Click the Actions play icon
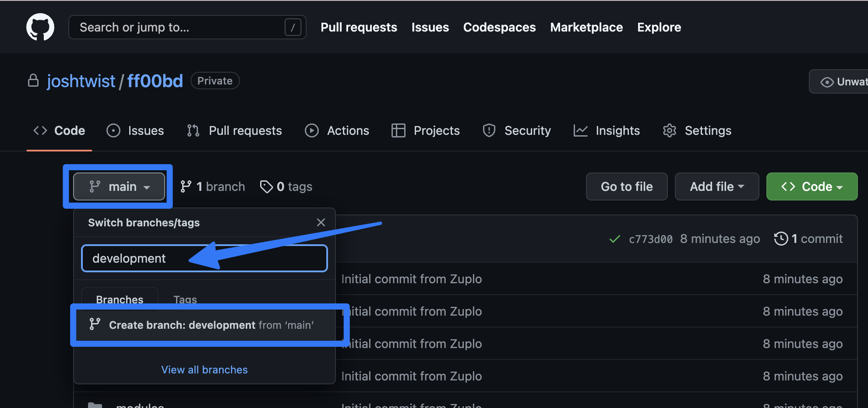This screenshot has height=408, width=868. pyautogui.click(x=312, y=130)
